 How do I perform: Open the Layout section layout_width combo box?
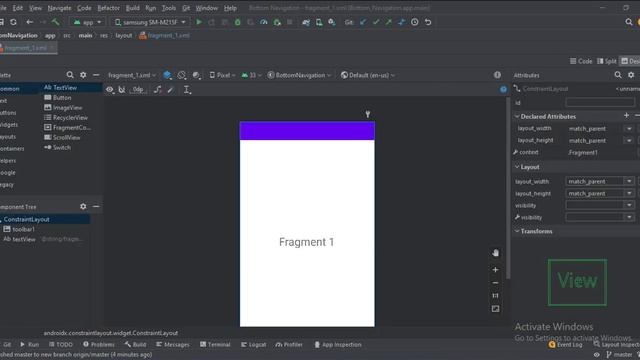click(600, 181)
